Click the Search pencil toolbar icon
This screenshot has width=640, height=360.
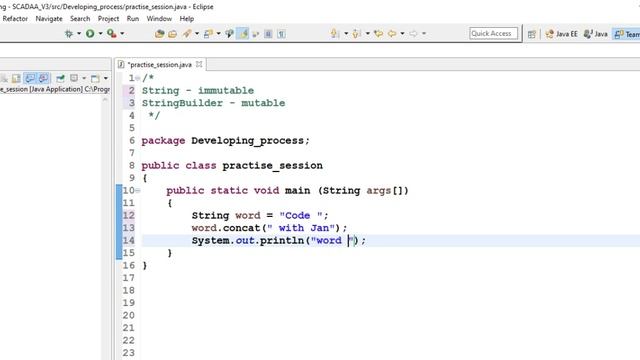coord(187,34)
